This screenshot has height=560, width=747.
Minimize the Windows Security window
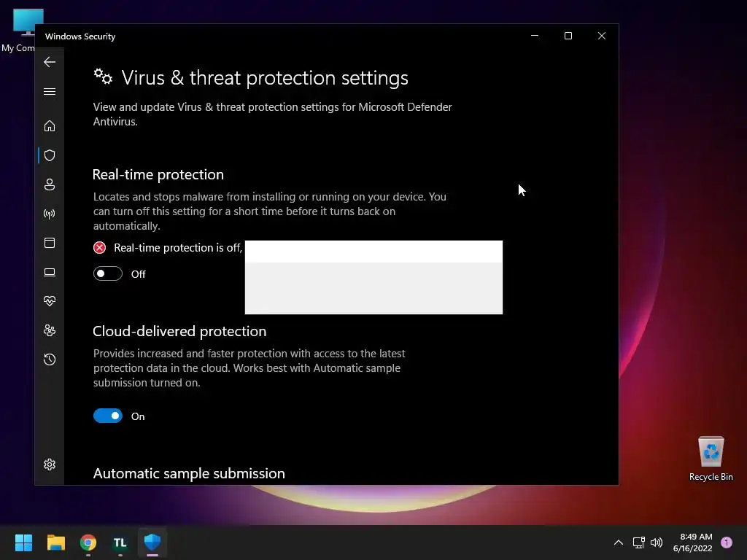[535, 36]
